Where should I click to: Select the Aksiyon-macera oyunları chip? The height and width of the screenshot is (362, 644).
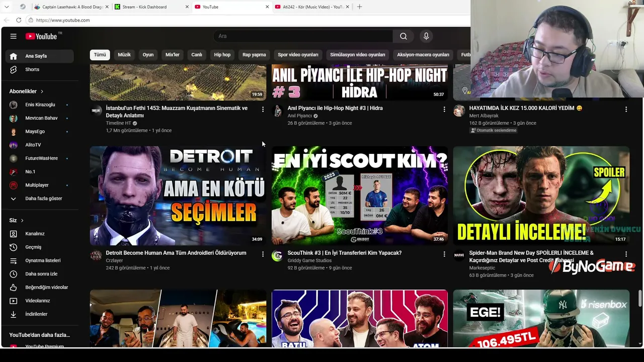click(423, 55)
